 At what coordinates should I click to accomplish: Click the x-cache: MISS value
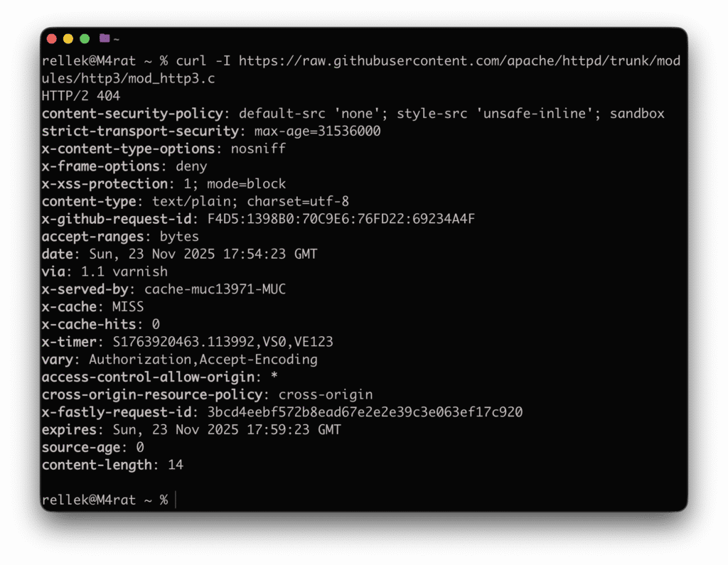pos(128,306)
